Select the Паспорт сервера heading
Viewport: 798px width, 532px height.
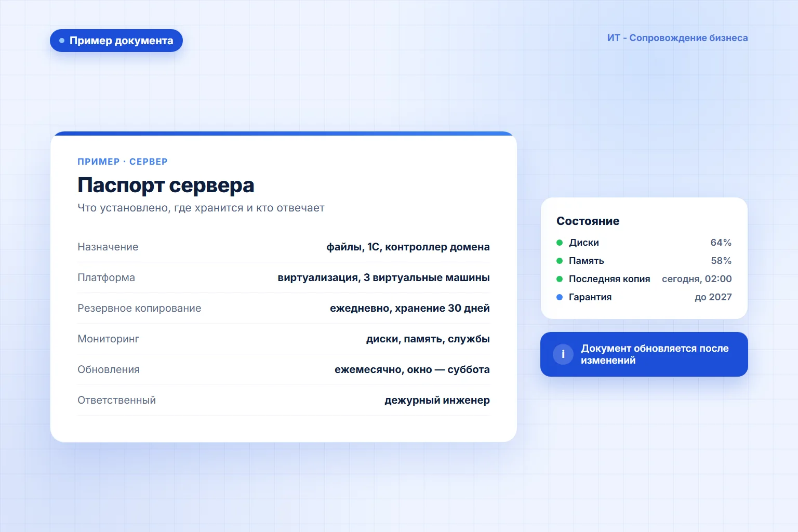click(166, 185)
